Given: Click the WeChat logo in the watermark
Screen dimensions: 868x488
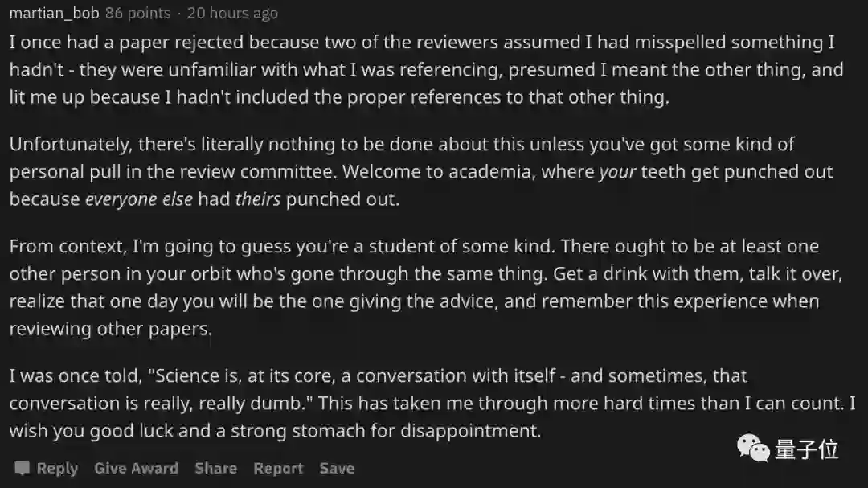Looking at the screenshot, I should (x=753, y=448).
